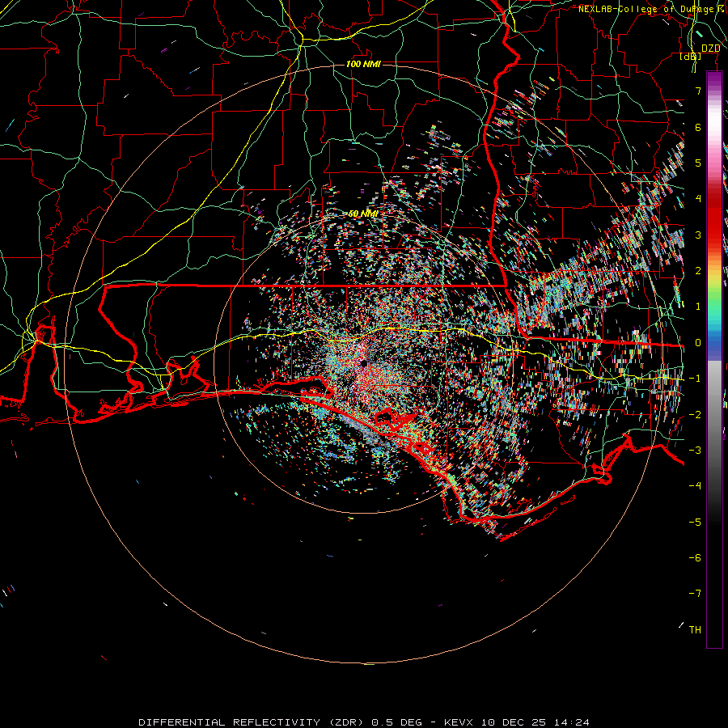Screen dimensions: 728x728
Task: Click the KEVX station identifier in the caption
Action: (x=460, y=722)
